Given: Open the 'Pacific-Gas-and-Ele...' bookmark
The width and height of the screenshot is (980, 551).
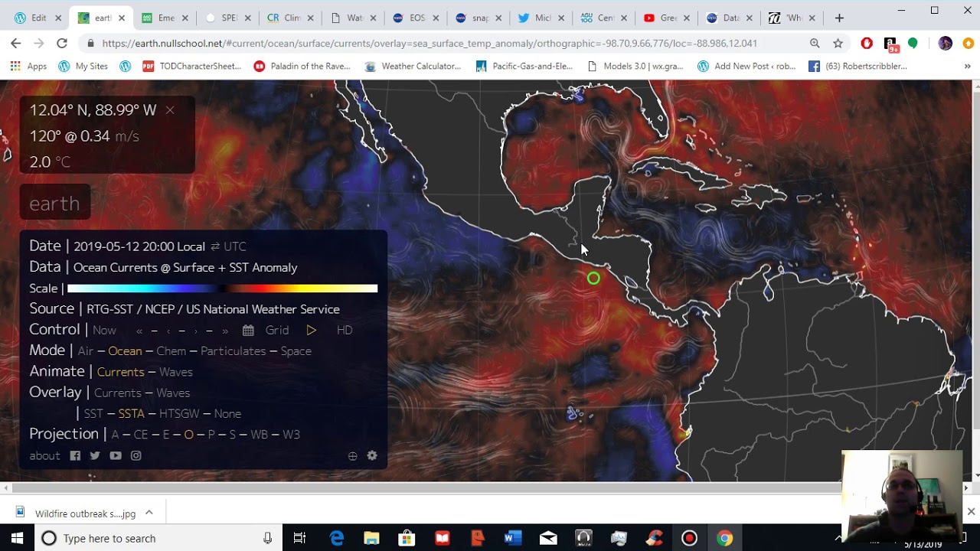Looking at the screenshot, I should [524, 67].
